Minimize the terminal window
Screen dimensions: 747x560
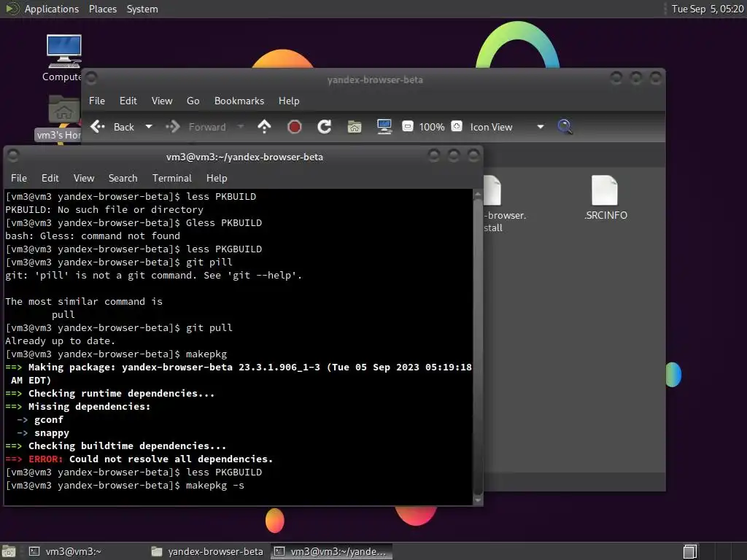[x=433, y=155]
